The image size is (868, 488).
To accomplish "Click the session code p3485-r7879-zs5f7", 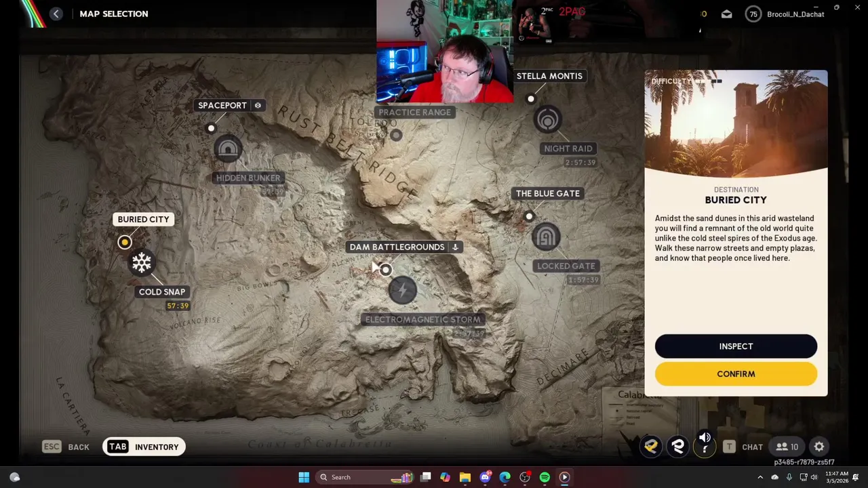I will pyautogui.click(x=804, y=462).
